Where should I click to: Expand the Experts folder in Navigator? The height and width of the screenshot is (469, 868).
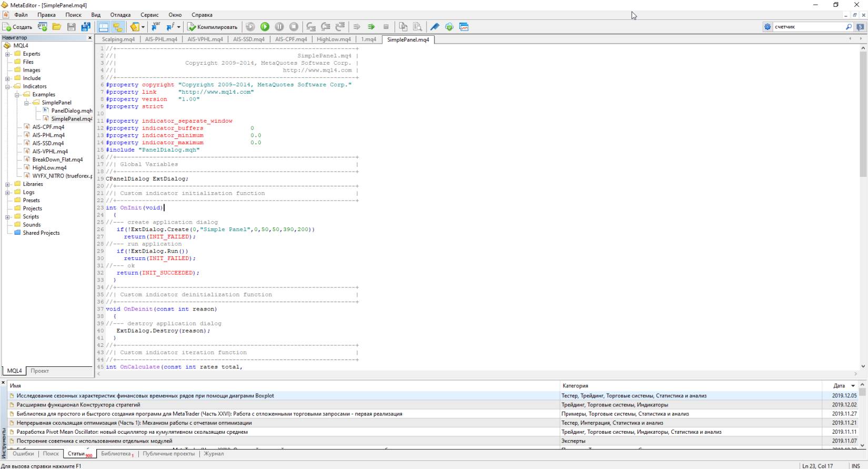8,54
